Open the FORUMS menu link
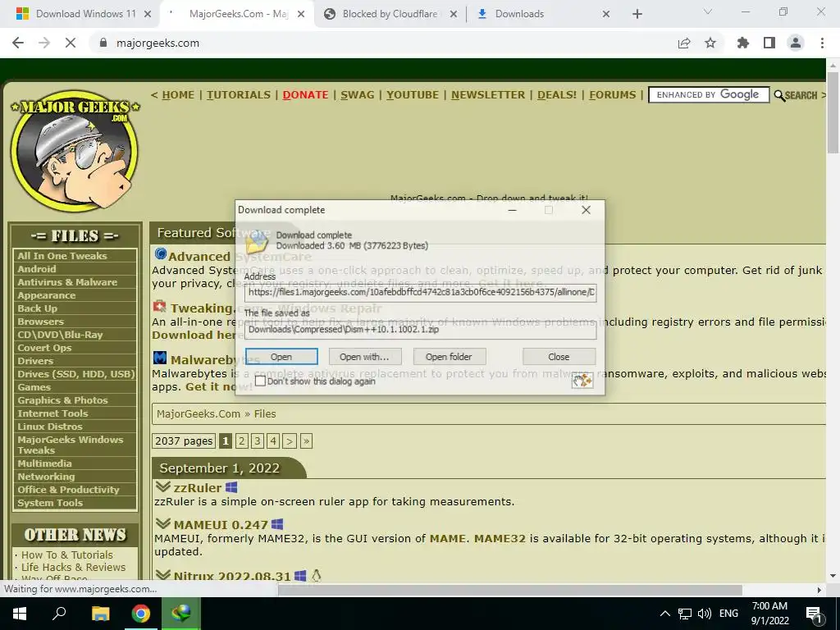The image size is (840, 630). click(612, 95)
